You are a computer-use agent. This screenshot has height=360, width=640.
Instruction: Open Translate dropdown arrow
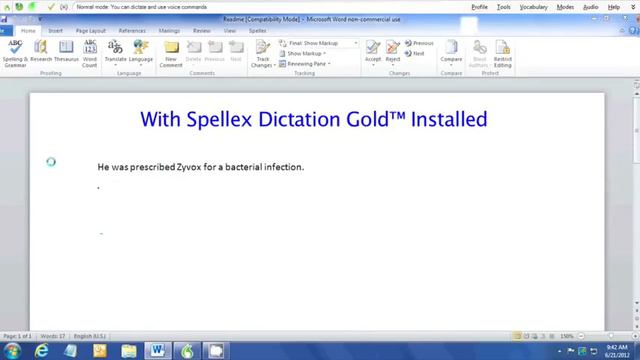(116, 65)
